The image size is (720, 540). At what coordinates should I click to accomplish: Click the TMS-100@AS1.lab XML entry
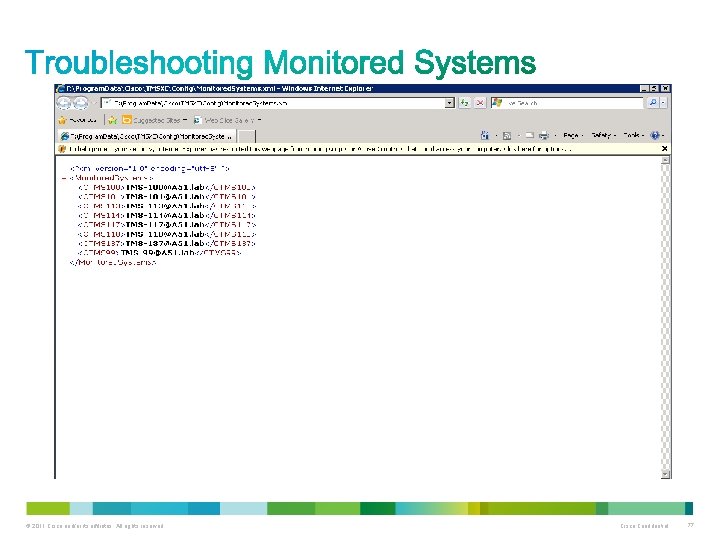tap(165, 187)
